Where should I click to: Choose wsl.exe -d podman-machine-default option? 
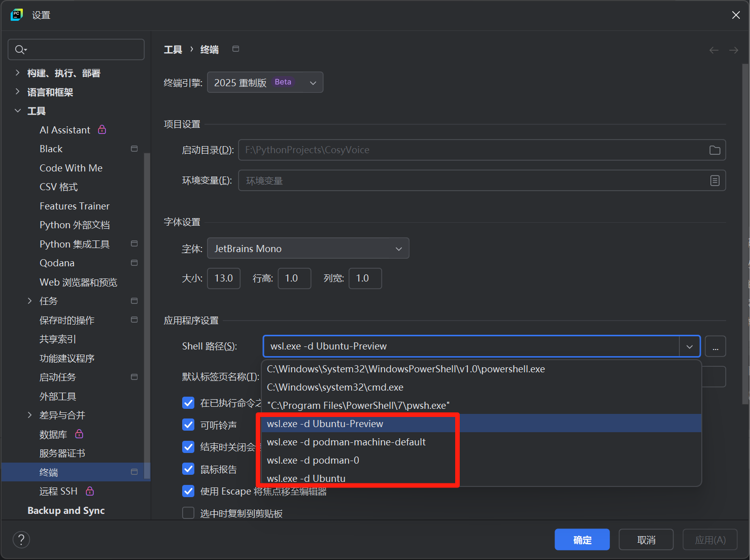[x=482, y=442]
